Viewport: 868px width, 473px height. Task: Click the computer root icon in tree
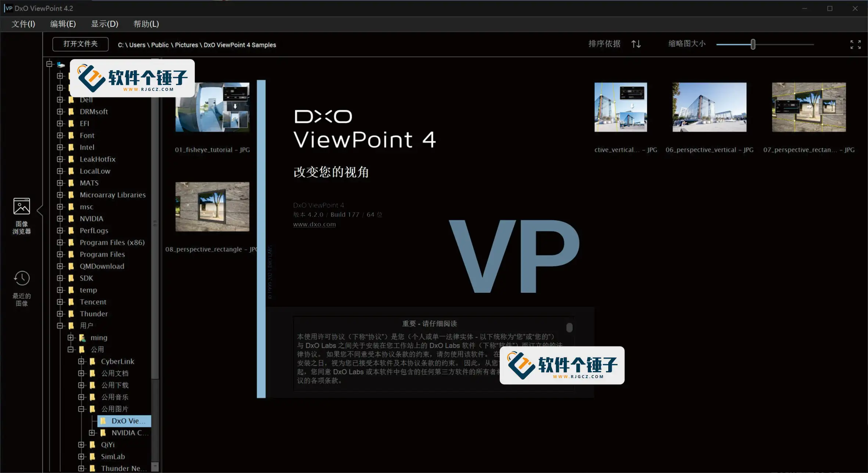[x=61, y=64]
